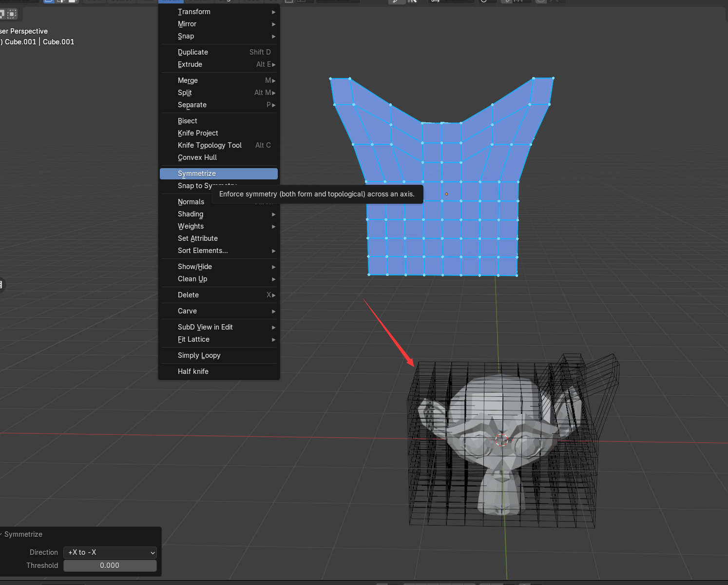Open SubD View in Edit submenu
The height and width of the screenshot is (585, 728).
click(219, 327)
